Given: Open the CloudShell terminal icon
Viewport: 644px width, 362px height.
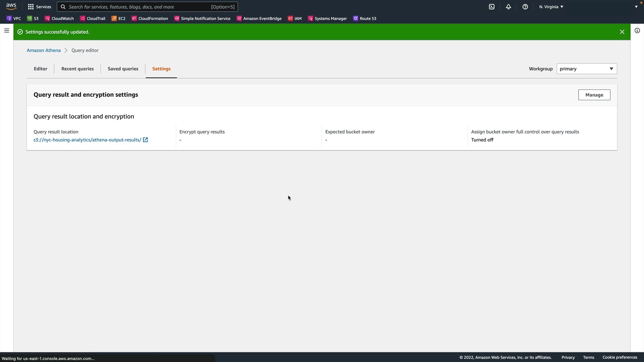Looking at the screenshot, I should tap(492, 7).
